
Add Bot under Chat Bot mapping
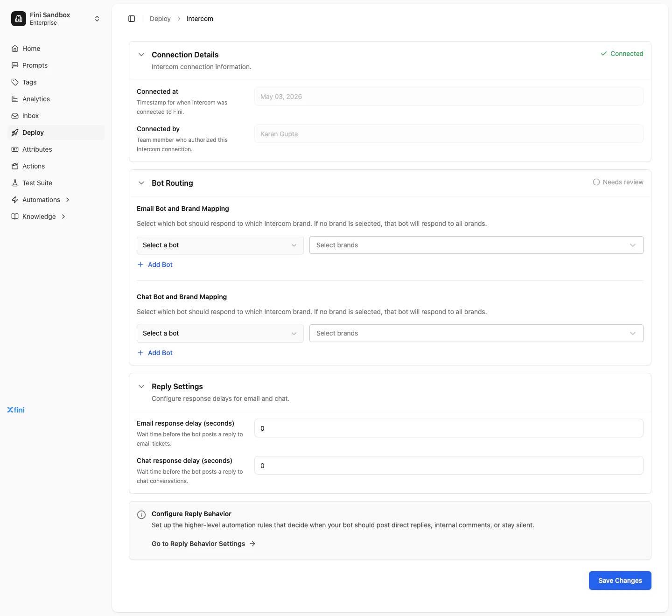pyautogui.click(x=155, y=353)
